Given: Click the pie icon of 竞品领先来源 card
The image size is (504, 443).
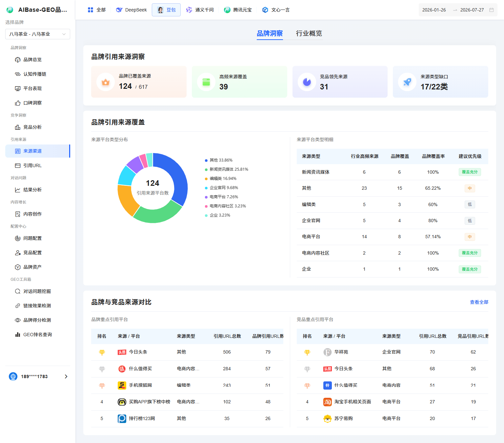Looking at the screenshot, I should (x=307, y=82).
